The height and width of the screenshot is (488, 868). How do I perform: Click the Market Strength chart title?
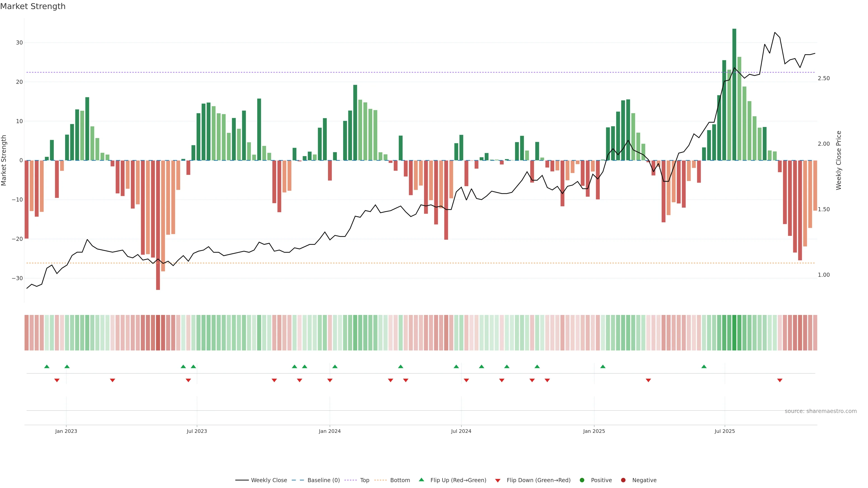pyautogui.click(x=33, y=6)
